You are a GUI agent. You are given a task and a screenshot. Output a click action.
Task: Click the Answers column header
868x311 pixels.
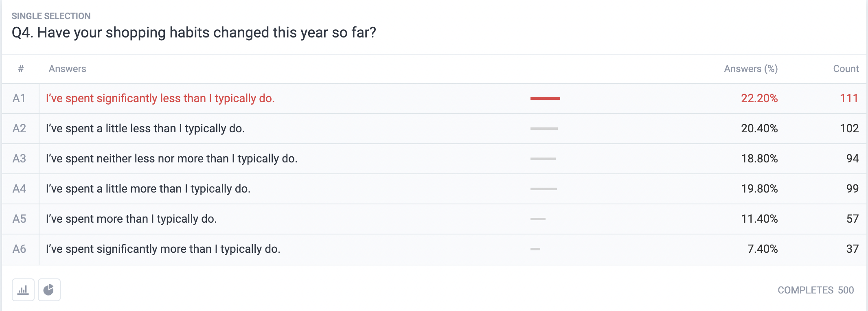pyautogui.click(x=68, y=69)
